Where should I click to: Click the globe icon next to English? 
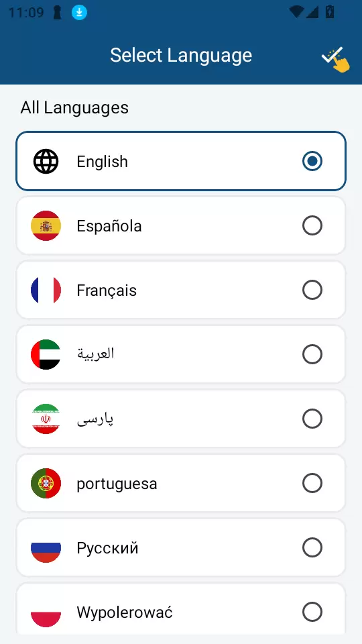coord(46,162)
